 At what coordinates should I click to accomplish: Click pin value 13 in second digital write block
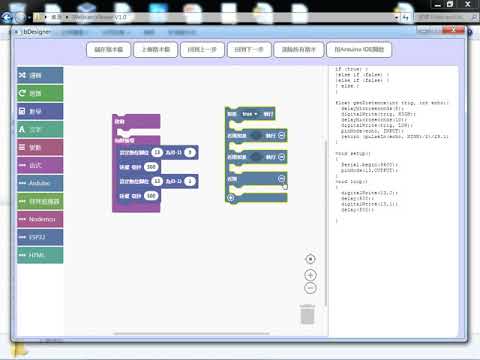(157, 181)
